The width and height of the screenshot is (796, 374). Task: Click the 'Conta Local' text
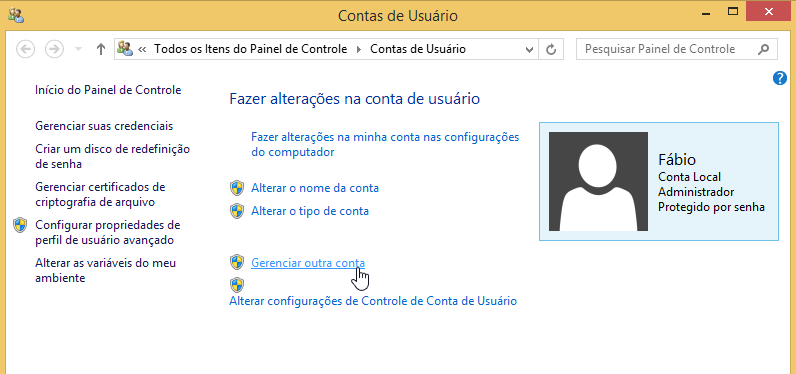tap(689, 177)
